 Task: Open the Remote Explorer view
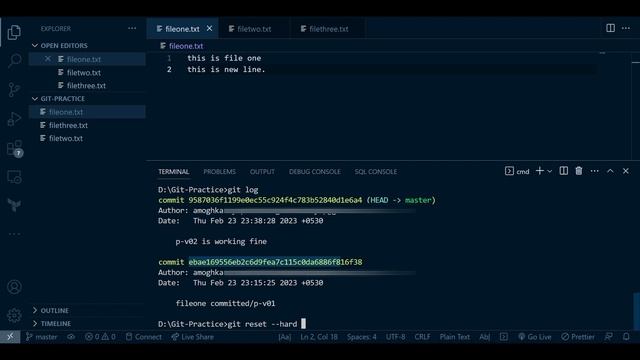(x=14, y=177)
